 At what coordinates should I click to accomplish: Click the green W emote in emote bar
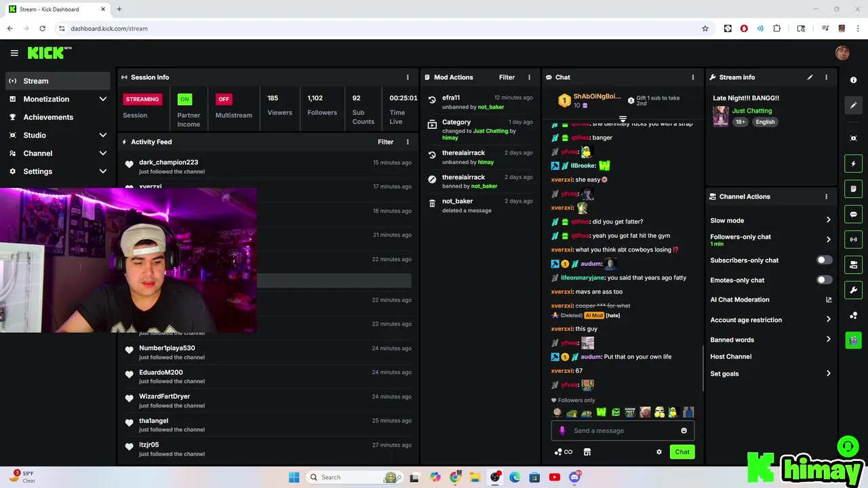pyautogui.click(x=601, y=412)
